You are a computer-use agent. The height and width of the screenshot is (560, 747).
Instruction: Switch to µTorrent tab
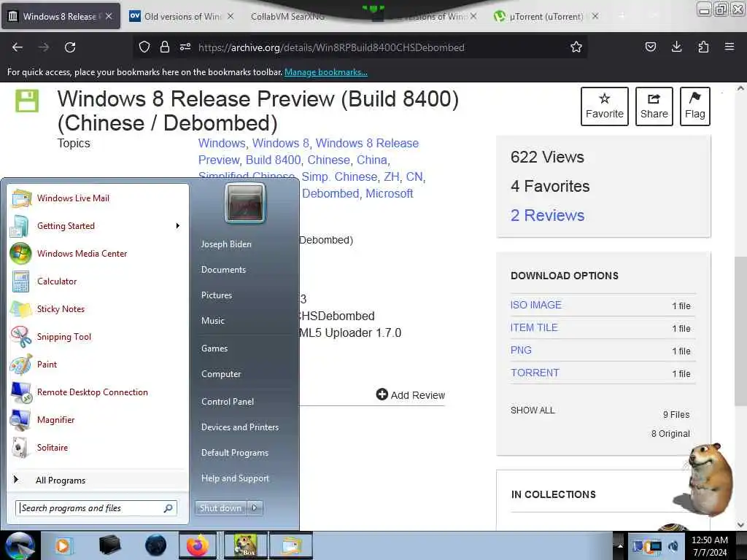pos(546,16)
